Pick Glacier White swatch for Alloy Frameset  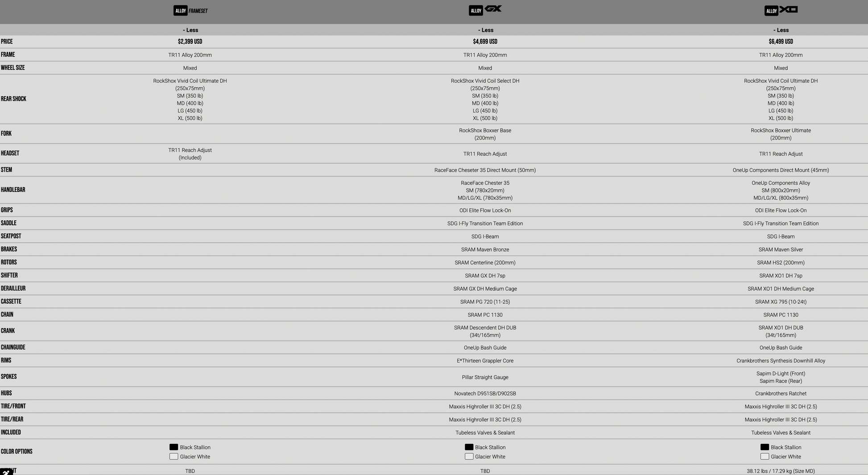click(174, 456)
